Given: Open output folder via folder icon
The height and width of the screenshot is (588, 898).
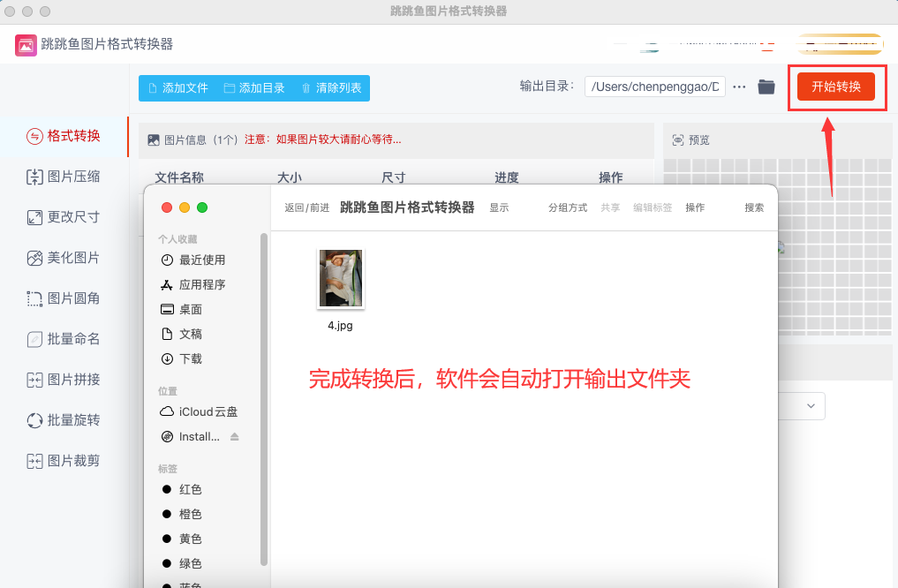Looking at the screenshot, I should [x=766, y=87].
